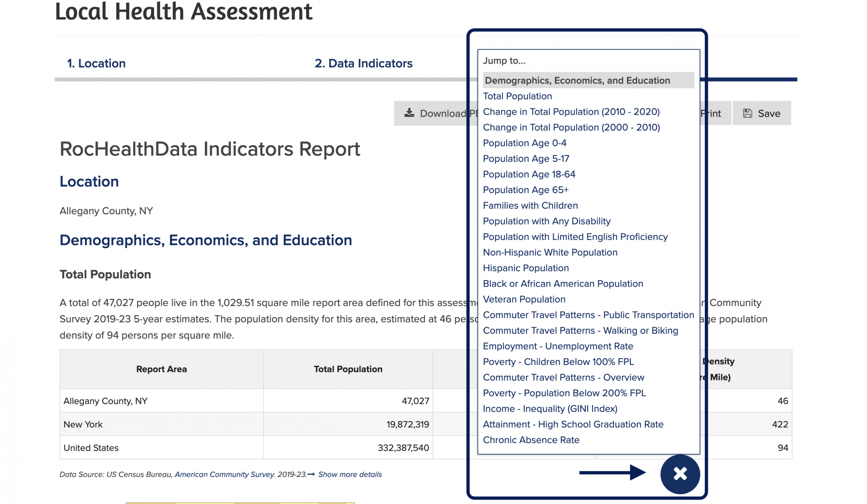Jump to Total Population

point(517,96)
